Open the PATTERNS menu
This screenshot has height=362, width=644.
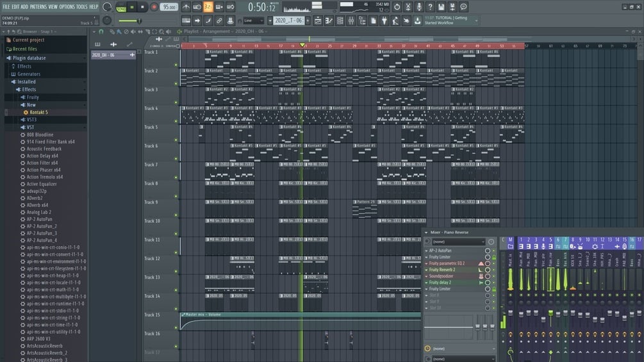coord(38,7)
